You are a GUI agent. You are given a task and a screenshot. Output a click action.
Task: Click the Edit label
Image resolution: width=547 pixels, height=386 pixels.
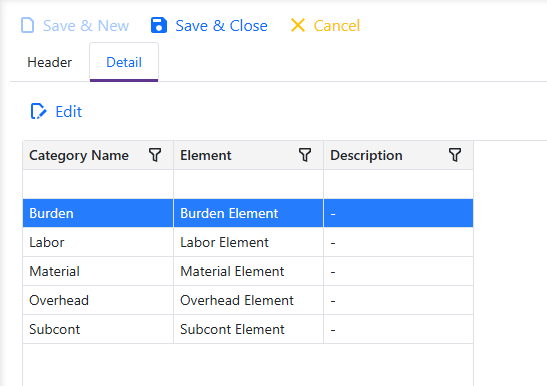[69, 112]
